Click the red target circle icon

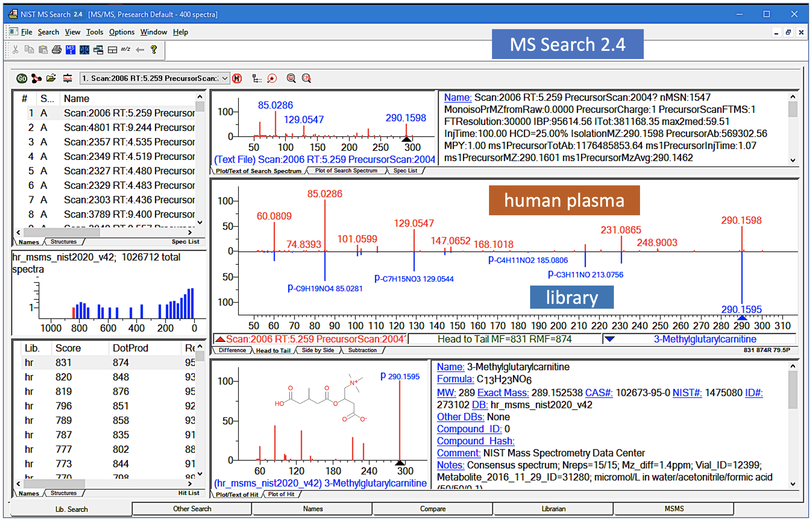272,78
